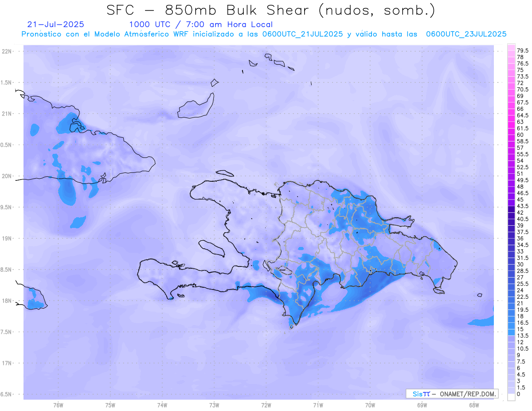532x411 pixels.
Task: Click the '48' value on the color scale
Action: point(520,187)
